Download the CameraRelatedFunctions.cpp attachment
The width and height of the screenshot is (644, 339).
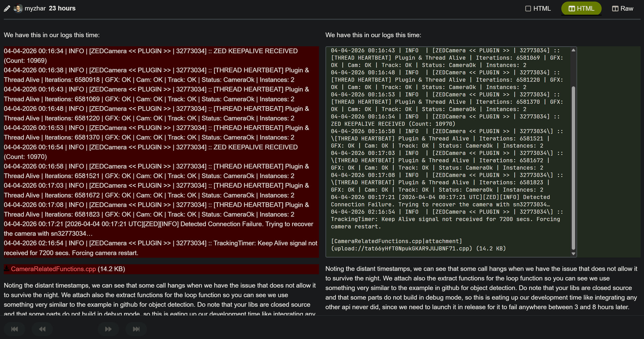coord(53,269)
